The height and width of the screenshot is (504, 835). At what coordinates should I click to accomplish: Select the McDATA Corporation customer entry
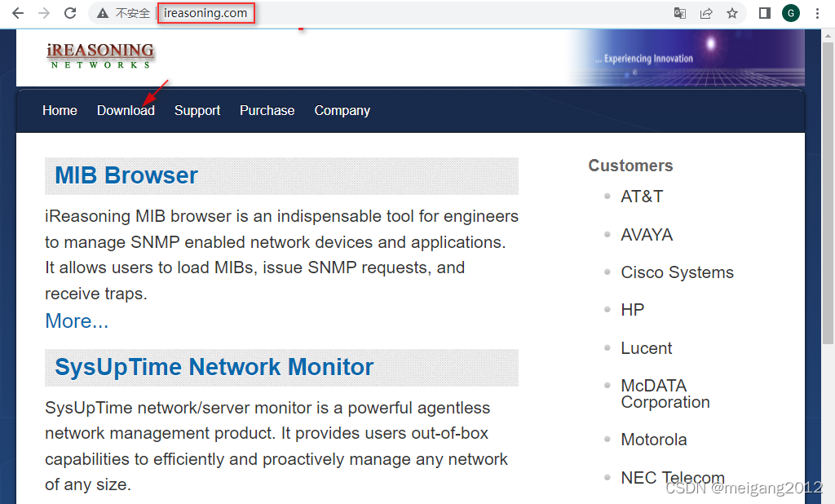665,394
